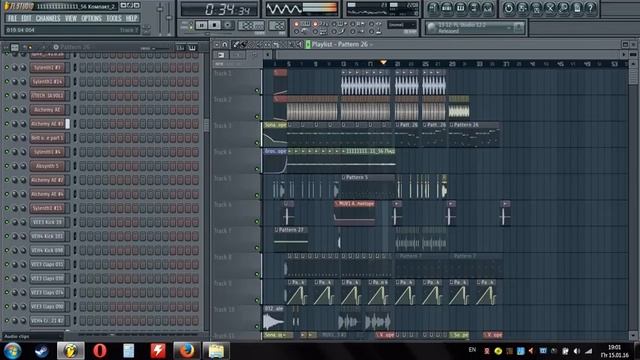This screenshot has width=640, height=360.
Task: Click the channel rack vertical scrollbar
Action: (x=206, y=125)
